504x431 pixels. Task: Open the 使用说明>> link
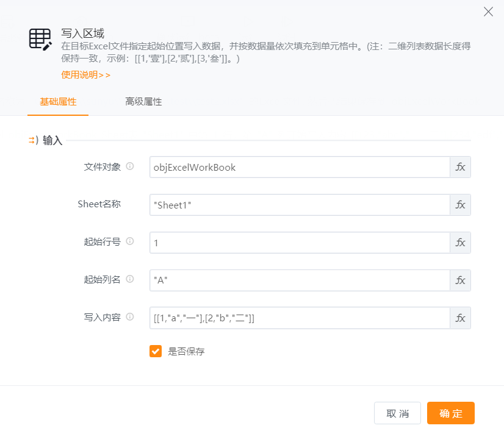point(85,75)
